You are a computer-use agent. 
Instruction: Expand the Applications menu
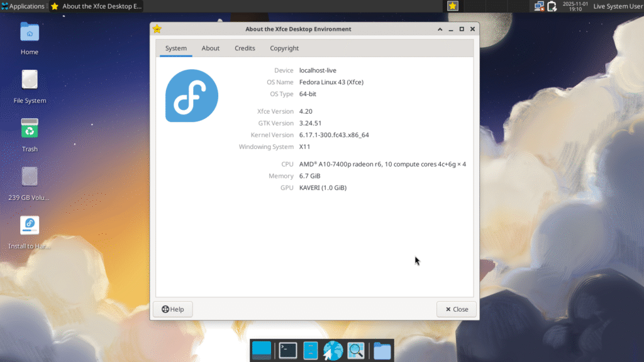pos(23,6)
